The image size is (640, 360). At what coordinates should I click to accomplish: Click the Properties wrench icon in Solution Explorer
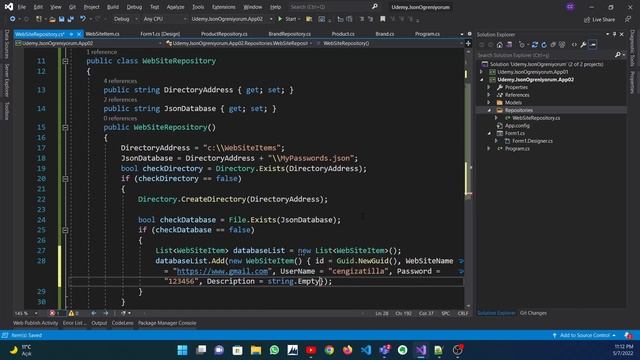point(584,45)
